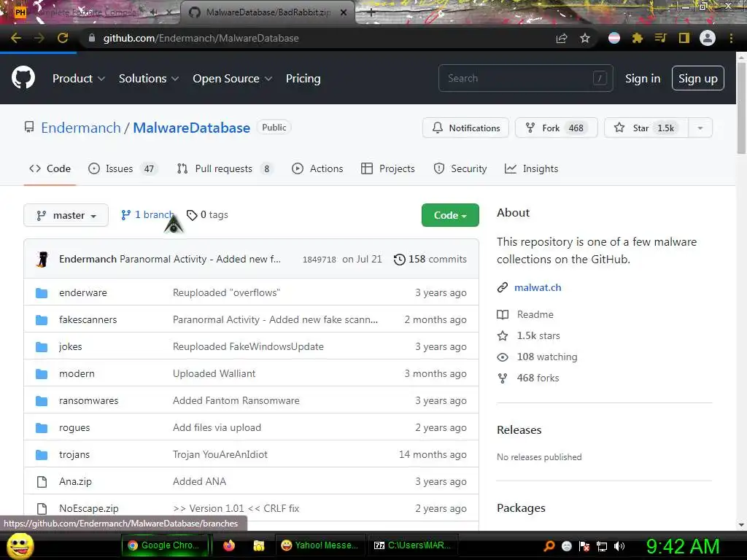This screenshot has width=747, height=560.
Task: Click the smiley Start button in taskbar
Action: tap(20, 545)
